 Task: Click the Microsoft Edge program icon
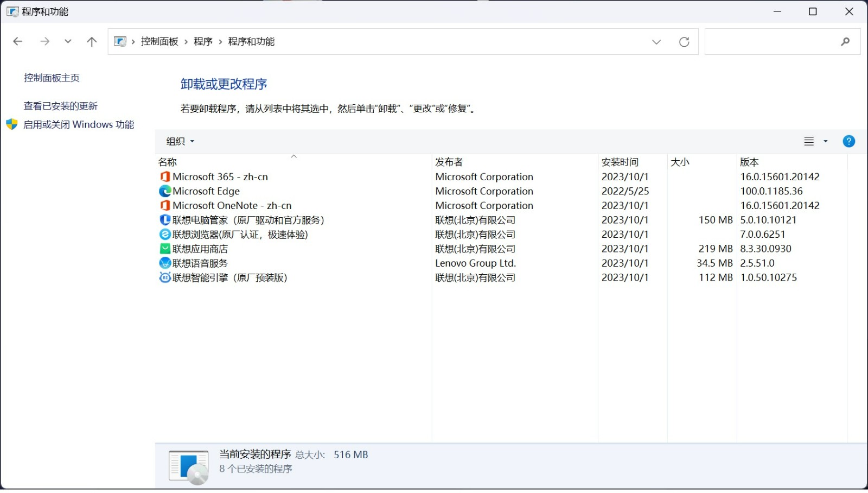point(165,191)
